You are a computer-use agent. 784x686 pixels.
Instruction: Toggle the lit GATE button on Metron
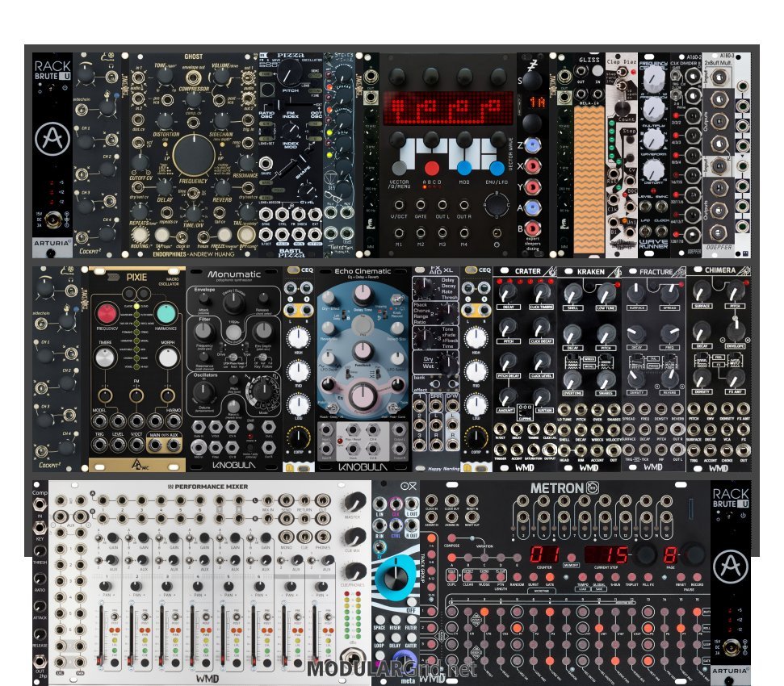550,578
